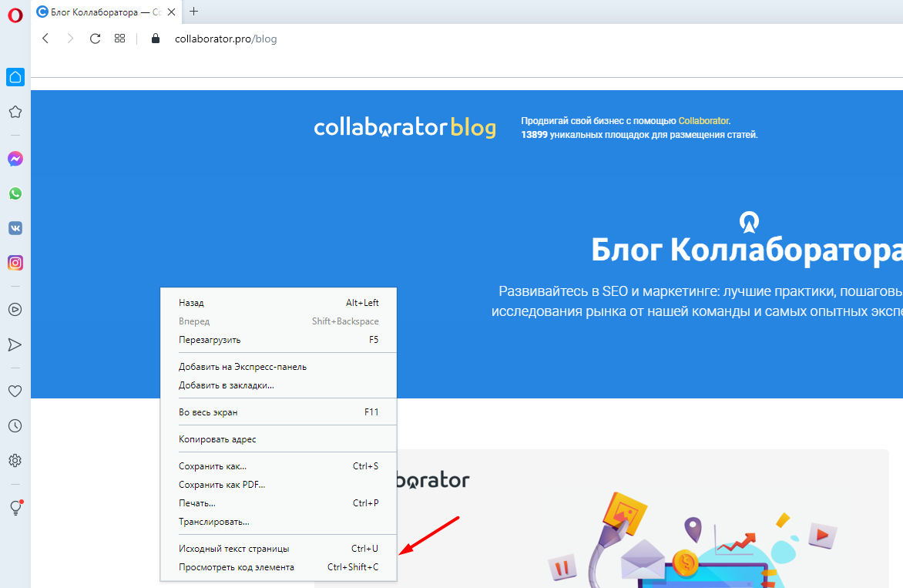Image resolution: width=903 pixels, height=588 pixels.
Task: Open sidebar settings gear
Action: [x=15, y=461]
